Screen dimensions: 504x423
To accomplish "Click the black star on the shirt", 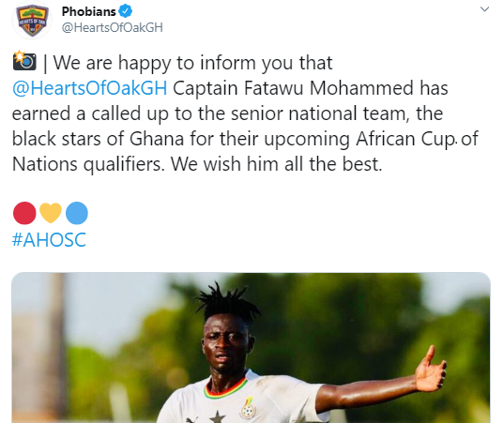I will tap(218, 417).
